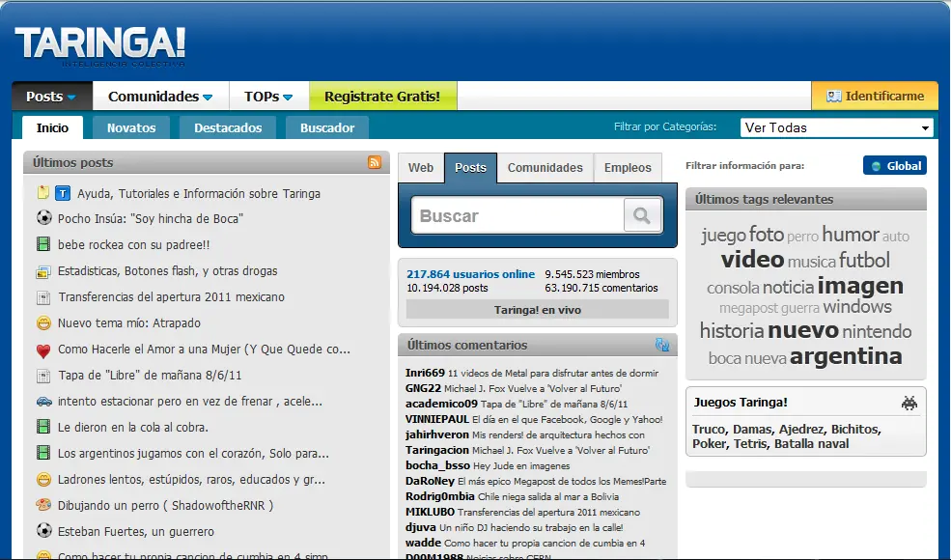Click the smiley icon beside Nuevo tema mío
This screenshot has width=951, height=560.
click(43, 323)
